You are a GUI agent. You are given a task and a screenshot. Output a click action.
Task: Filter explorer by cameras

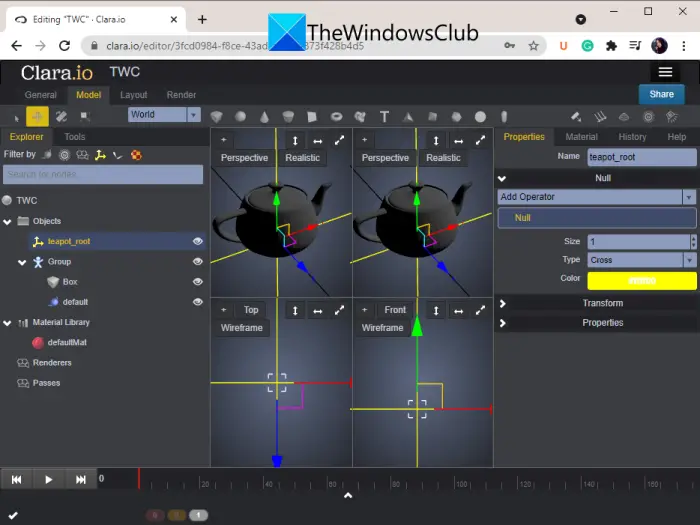coord(82,155)
